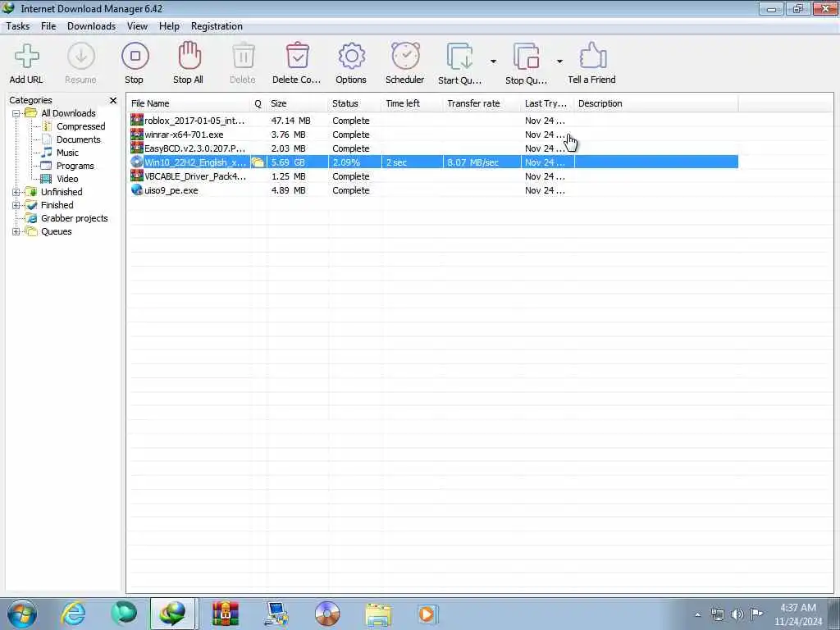Sort by Transfer rate column header

[482, 103]
